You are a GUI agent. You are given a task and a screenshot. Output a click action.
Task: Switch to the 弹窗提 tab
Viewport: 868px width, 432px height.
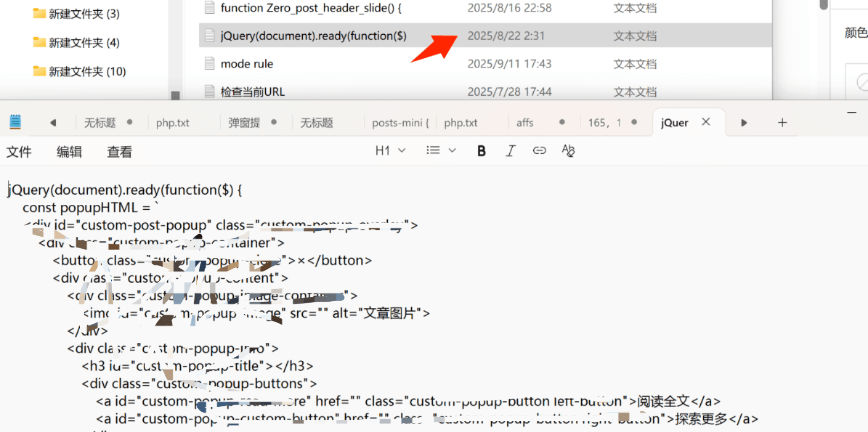pyautogui.click(x=244, y=123)
